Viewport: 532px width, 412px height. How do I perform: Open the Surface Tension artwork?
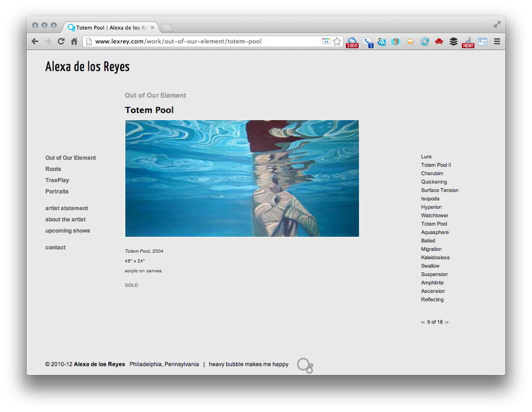[x=440, y=190]
